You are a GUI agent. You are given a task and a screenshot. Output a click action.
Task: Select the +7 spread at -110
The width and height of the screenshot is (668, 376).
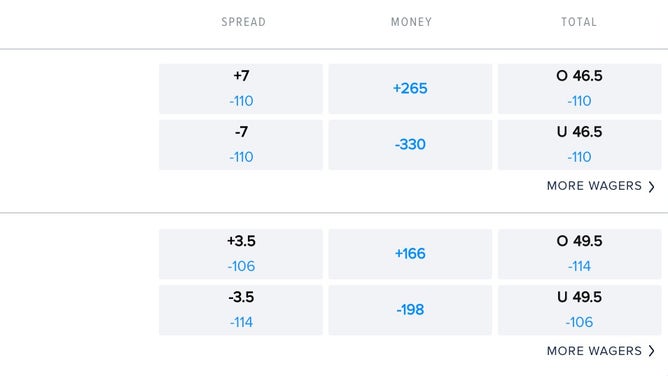241,89
